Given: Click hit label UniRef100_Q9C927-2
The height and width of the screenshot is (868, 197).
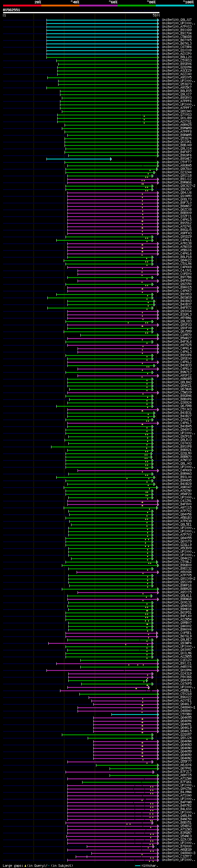Looking at the screenshot, I should tap(179, 186).
